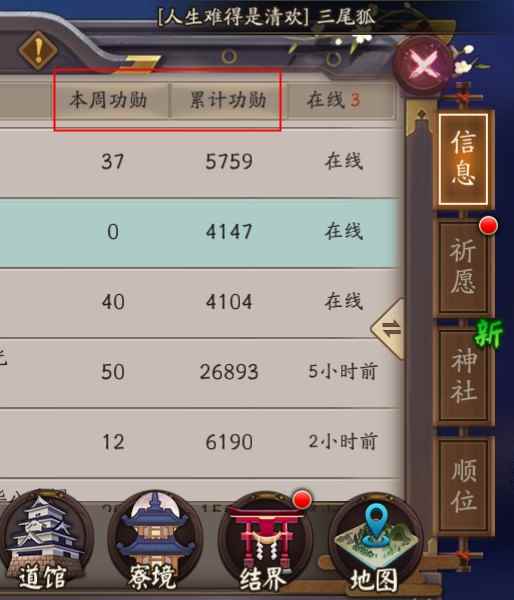
Task: Switch to the 顺位 side tab
Action: 463,486
